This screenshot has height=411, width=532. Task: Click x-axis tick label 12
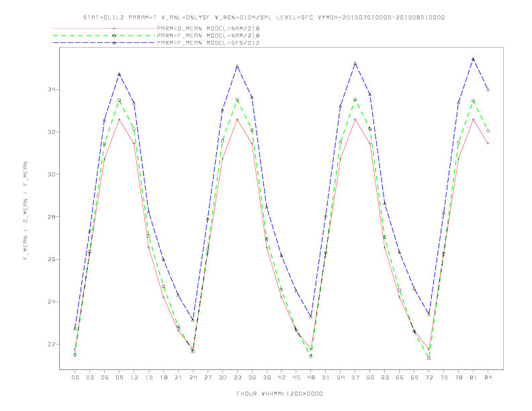pos(134,377)
